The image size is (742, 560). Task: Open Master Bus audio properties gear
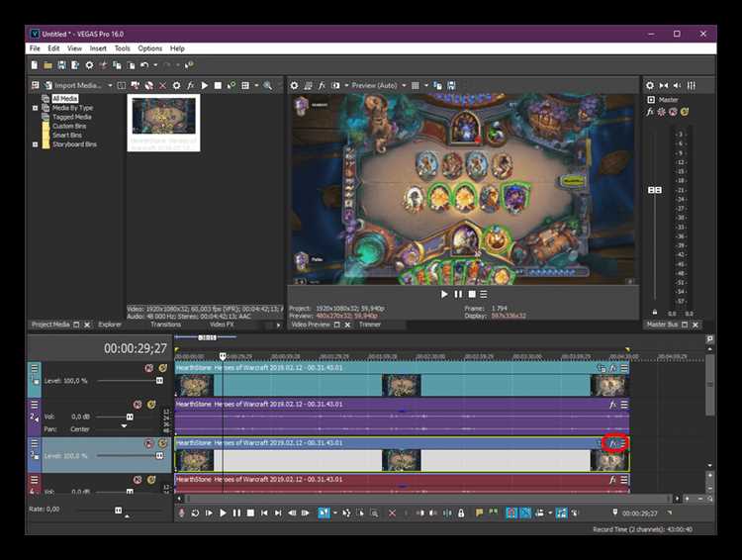point(650,86)
